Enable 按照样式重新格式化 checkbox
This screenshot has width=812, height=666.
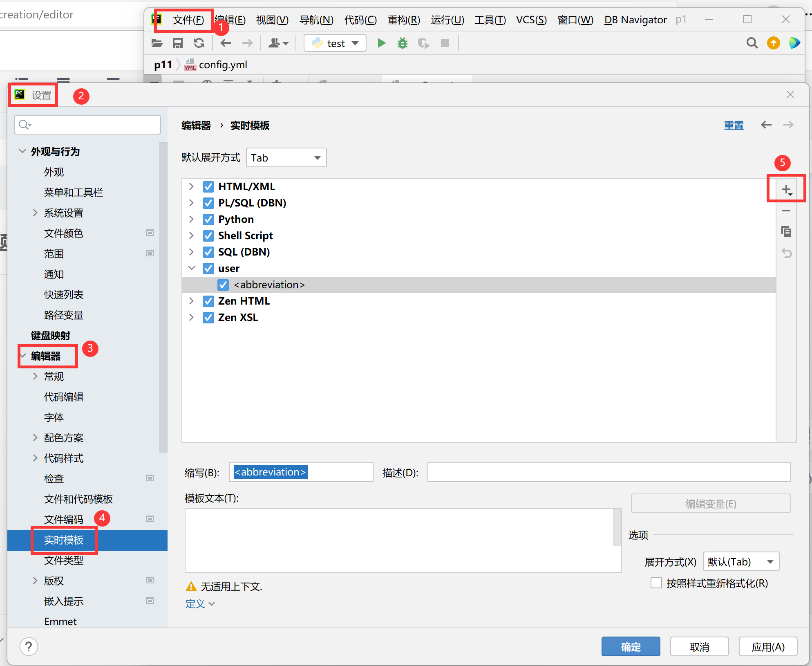[x=656, y=583]
